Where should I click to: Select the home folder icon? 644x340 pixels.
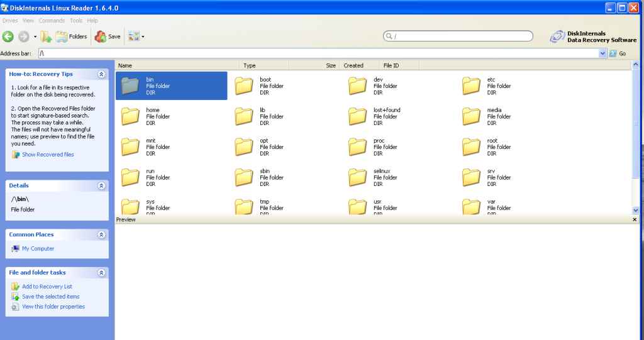pos(130,116)
